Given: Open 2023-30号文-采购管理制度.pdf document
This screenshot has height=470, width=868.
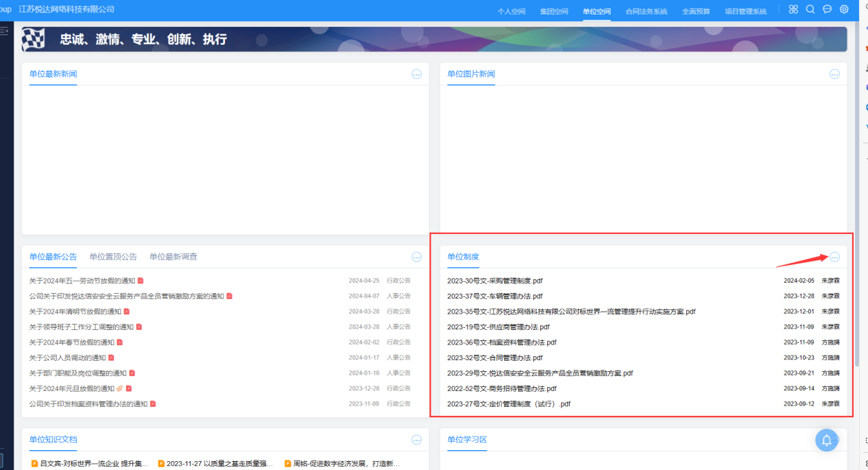Looking at the screenshot, I should [x=495, y=281].
